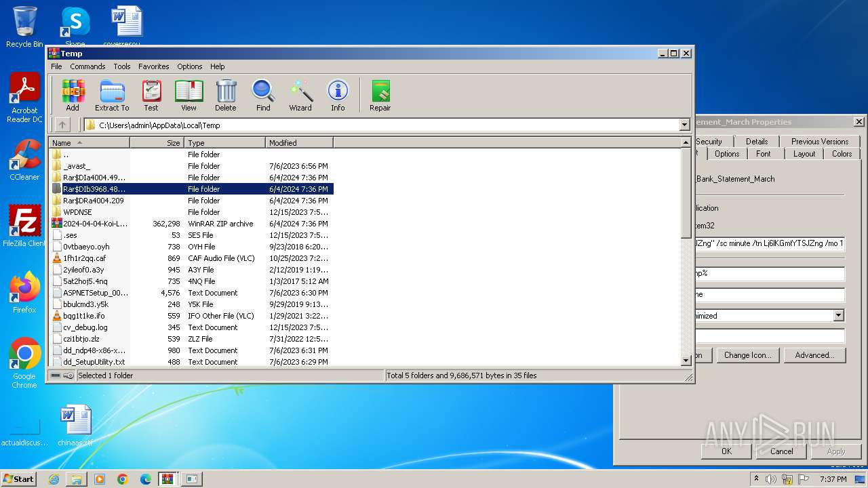Click Edge icon in taskbar

(x=146, y=479)
